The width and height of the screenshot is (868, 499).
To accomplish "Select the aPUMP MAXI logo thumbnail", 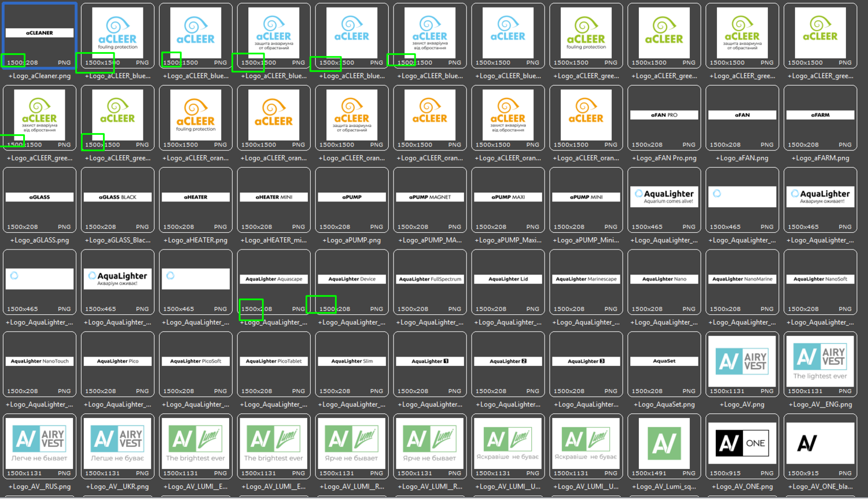I will pos(508,200).
